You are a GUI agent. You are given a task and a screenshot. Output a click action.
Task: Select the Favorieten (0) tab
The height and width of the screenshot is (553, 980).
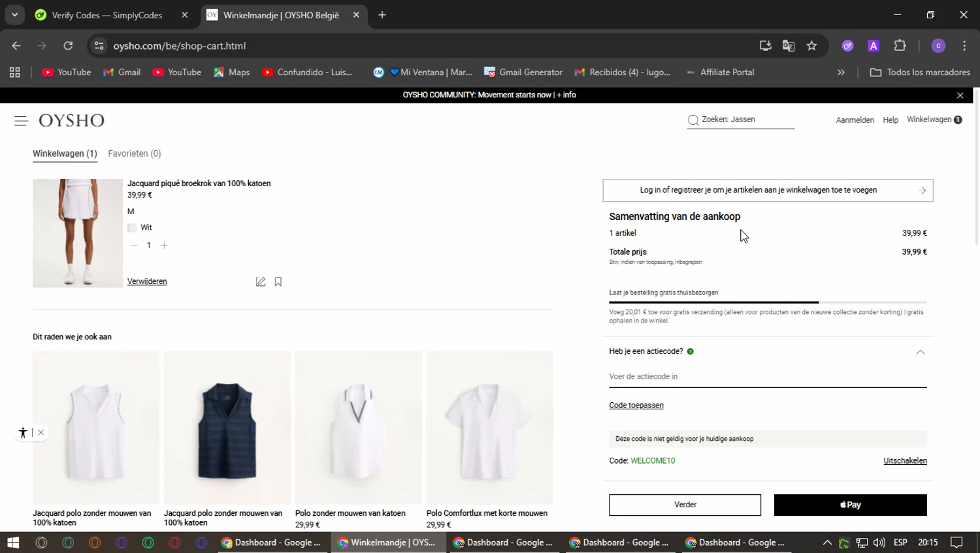(x=135, y=154)
